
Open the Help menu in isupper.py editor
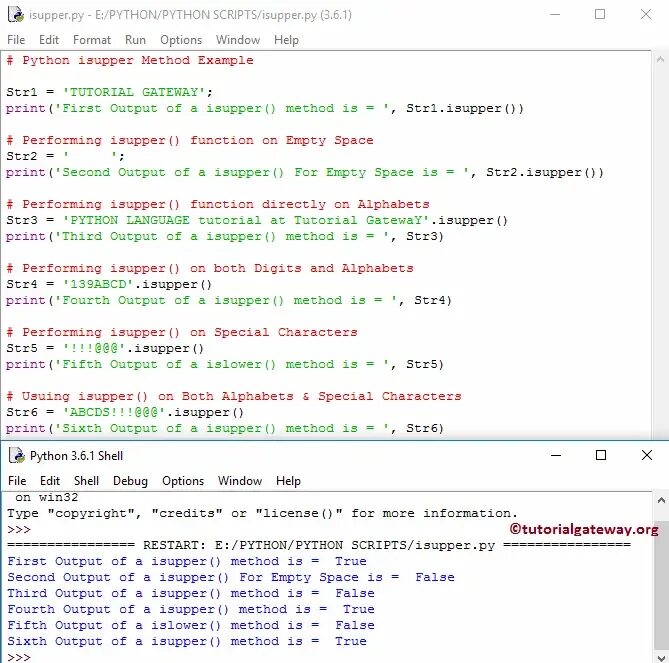[x=286, y=40]
